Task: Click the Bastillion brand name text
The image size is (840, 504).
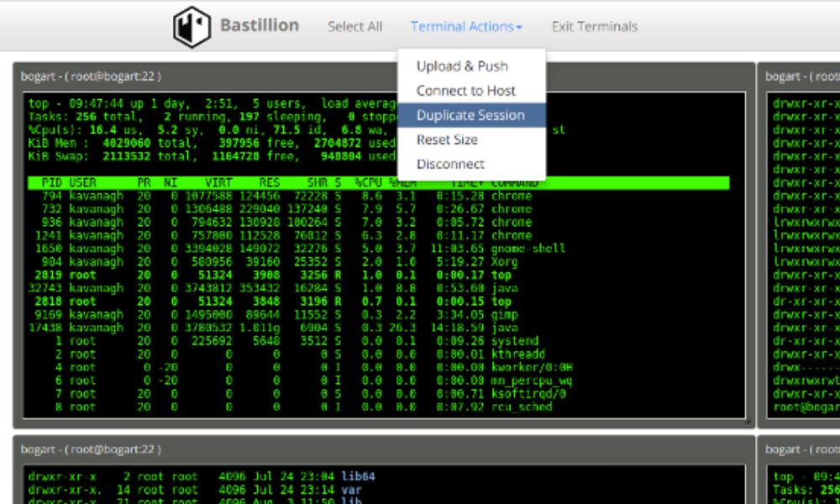Action: coord(259,25)
